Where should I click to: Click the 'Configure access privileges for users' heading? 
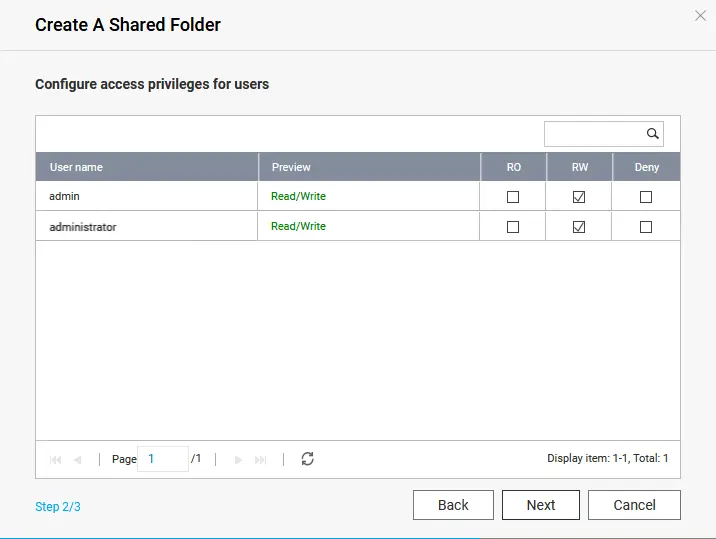152,84
